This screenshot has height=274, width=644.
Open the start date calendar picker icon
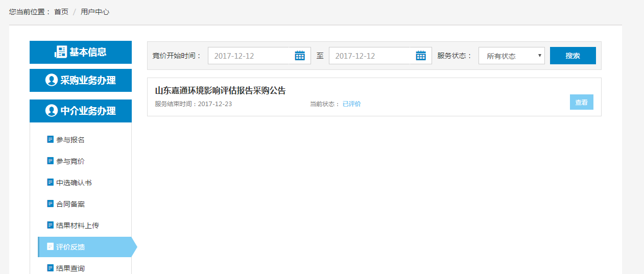300,56
